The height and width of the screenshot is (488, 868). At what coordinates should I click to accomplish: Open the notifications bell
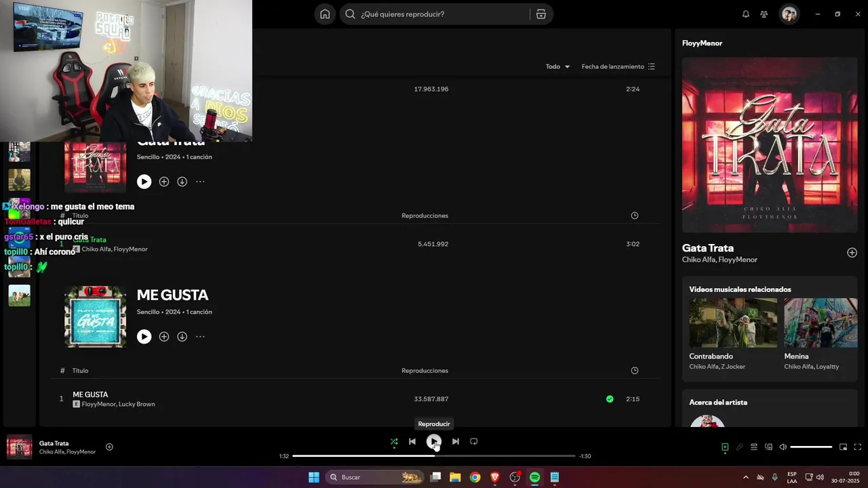pos(746,14)
